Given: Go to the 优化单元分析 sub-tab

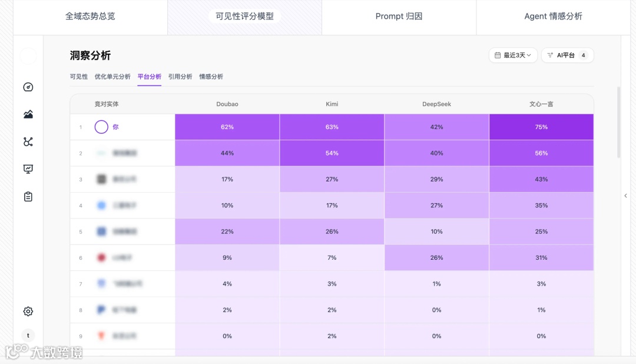Looking at the screenshot, I should pos(112,77).
